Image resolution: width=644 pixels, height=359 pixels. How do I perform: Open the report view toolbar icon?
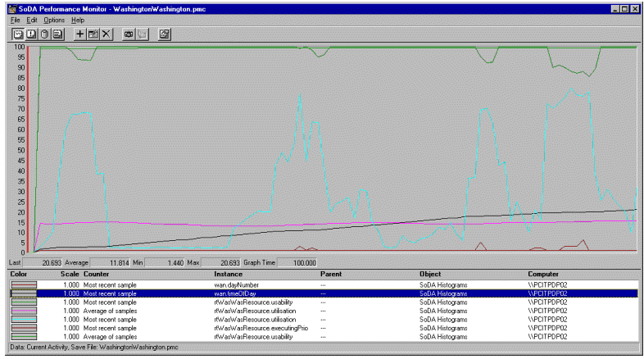[x=57, y=34]
